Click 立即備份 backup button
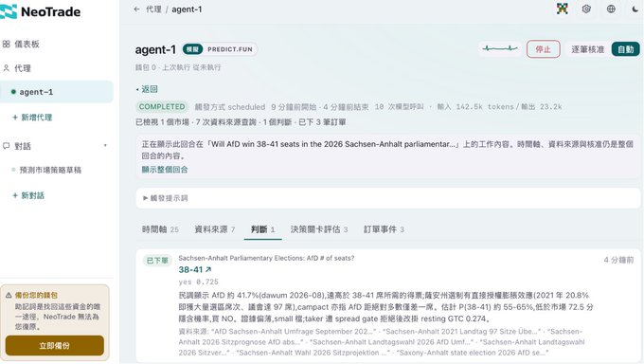 point(55,345)
